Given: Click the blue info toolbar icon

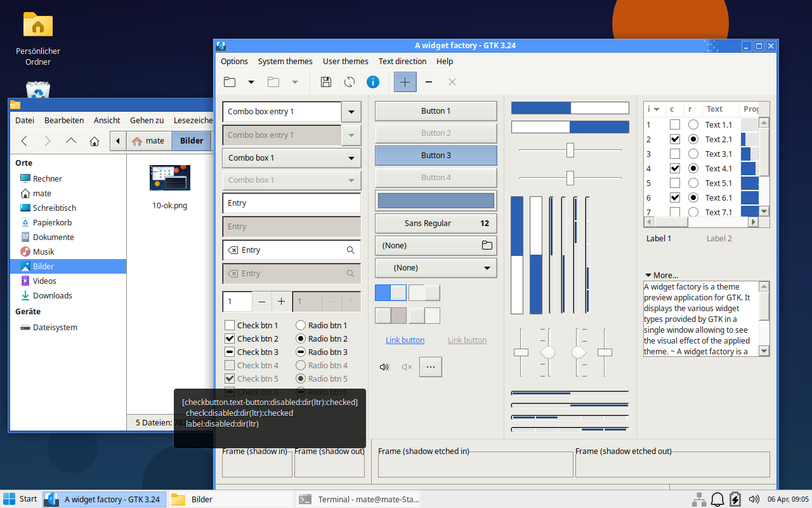Looking at the screenshot, I should tap(373, 82).
